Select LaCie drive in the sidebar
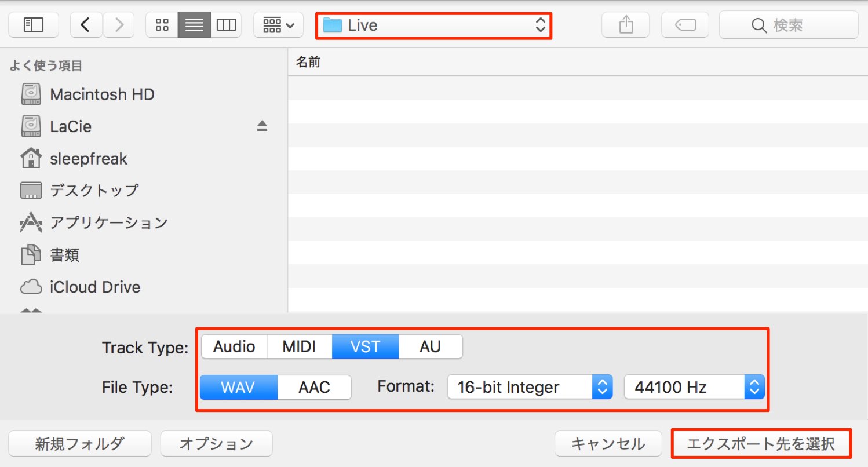The height and width of the screenshot is (467, 868). coord(145,126)
